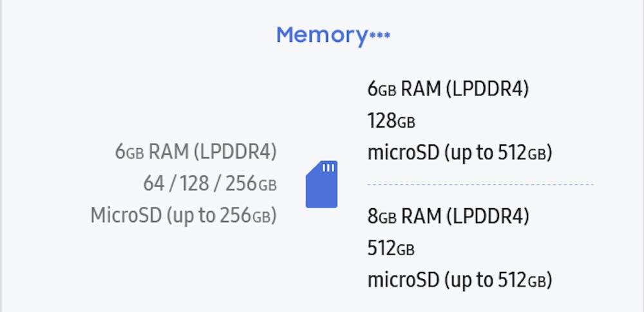Screen dimensions: 644x312
Task: Click 256GB in the 64 / 128 / 256GB line
Action: tap(251, 184)
